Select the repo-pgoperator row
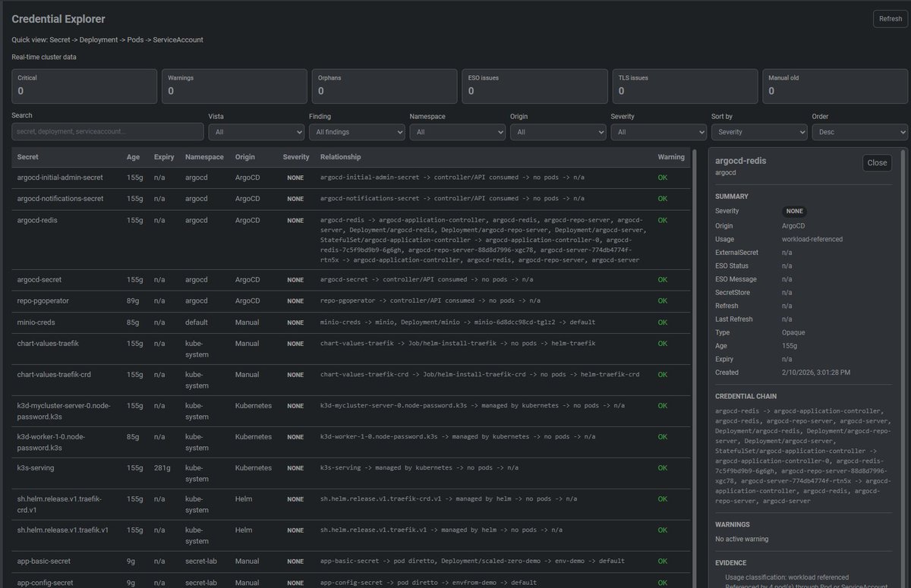Image resolution: width=911 pixels, height=588 pixels. coord(351,301)
